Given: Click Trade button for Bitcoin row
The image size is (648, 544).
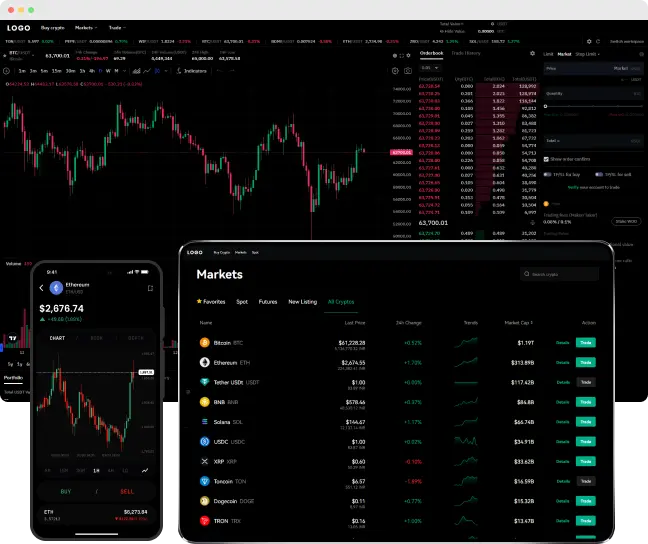Looking at the screenshot, I should click(x=586, y=343).
